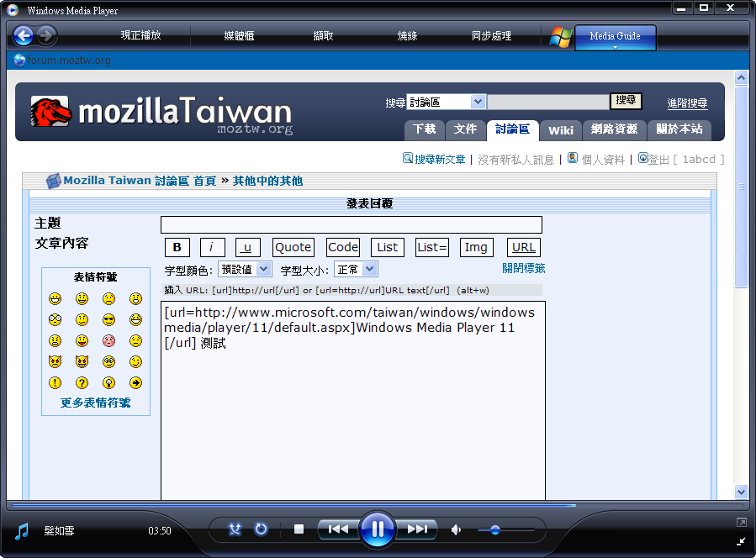This screenshot has width=756, height=558.
Task: Open the 下載 site tab
Action: coord(425,130)
